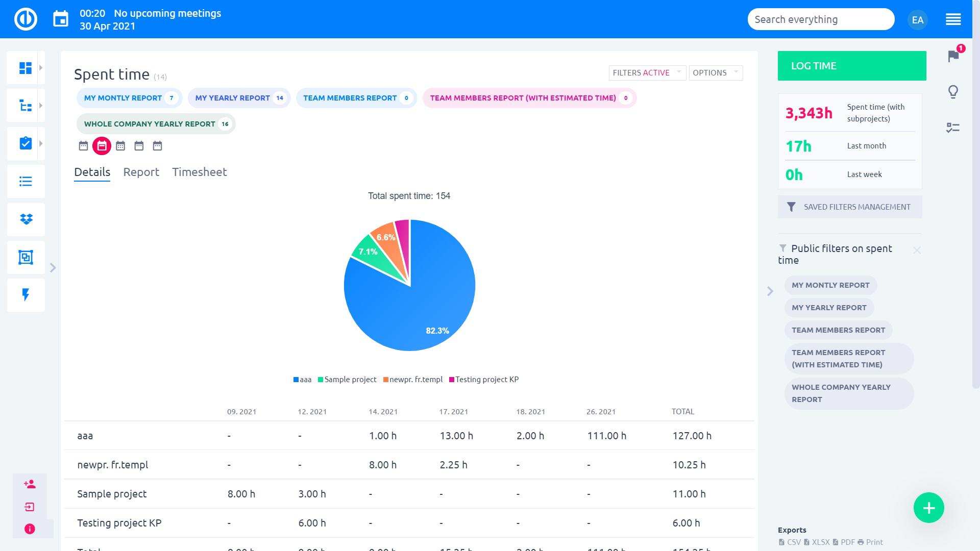
Task: Click the lightbulb icon on right
Action: click(x=953, y=92)
